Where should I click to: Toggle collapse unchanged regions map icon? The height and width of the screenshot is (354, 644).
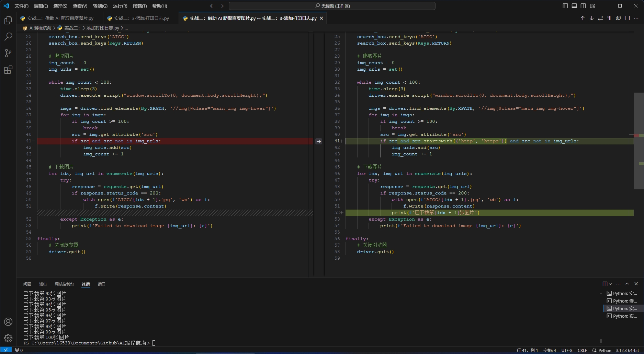[x=618, y=18]
